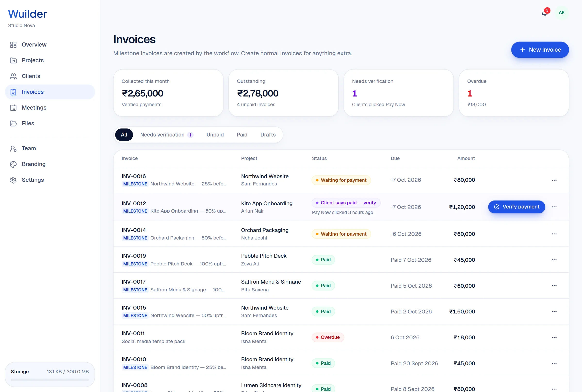Open invoice INV-0010
Image resolution: width=582 pixels, height=392 pixels.
(134, 360)
